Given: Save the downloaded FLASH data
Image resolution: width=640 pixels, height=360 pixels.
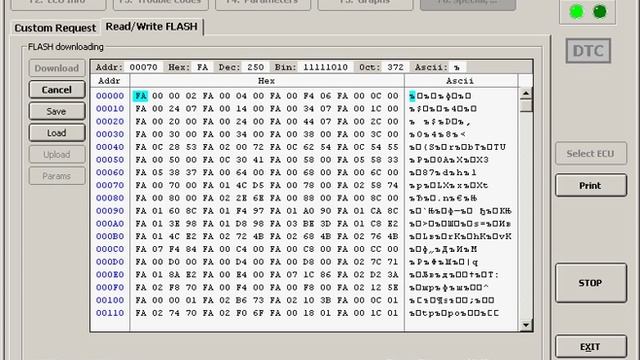Looking at the screenshot, I should click(x=57, y=111).
